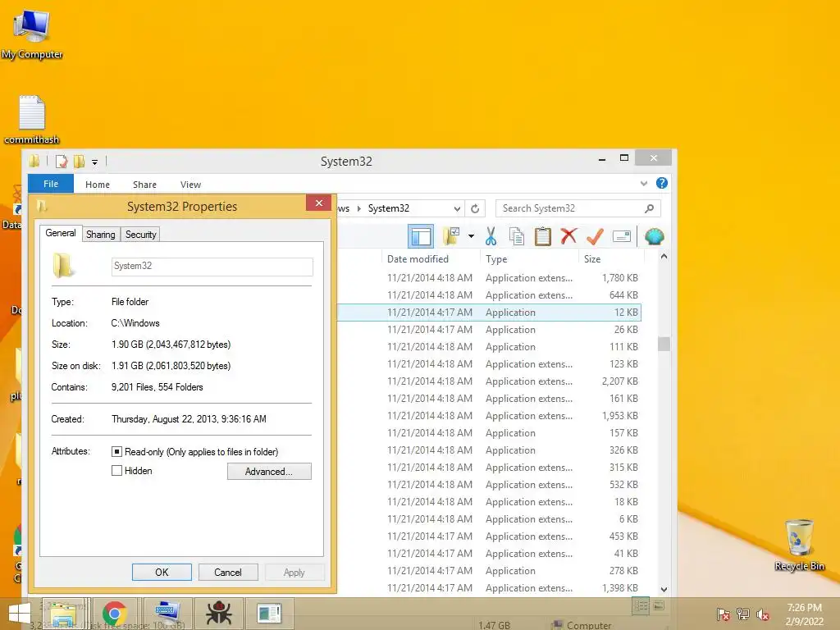
Task: Open File Explorer from the taskbar
Action: (x=64, y=614)
